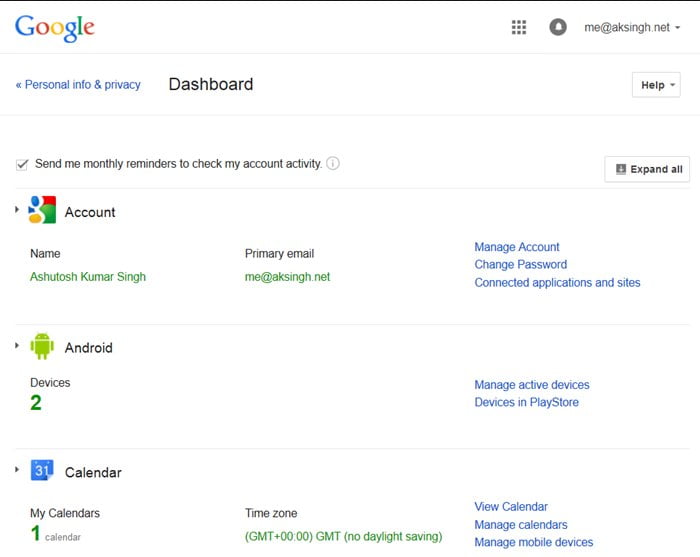Click the Android section heading text

pyautogui.click(x=88, y=348)
